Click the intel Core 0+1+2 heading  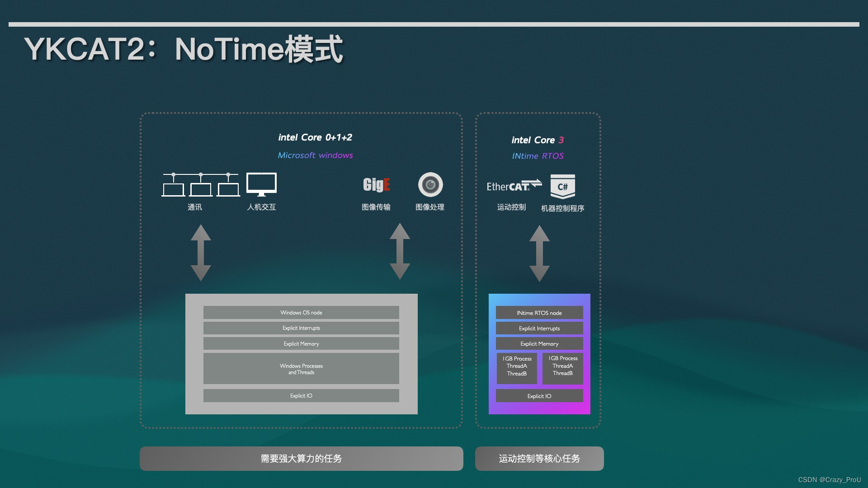point(315,137)
